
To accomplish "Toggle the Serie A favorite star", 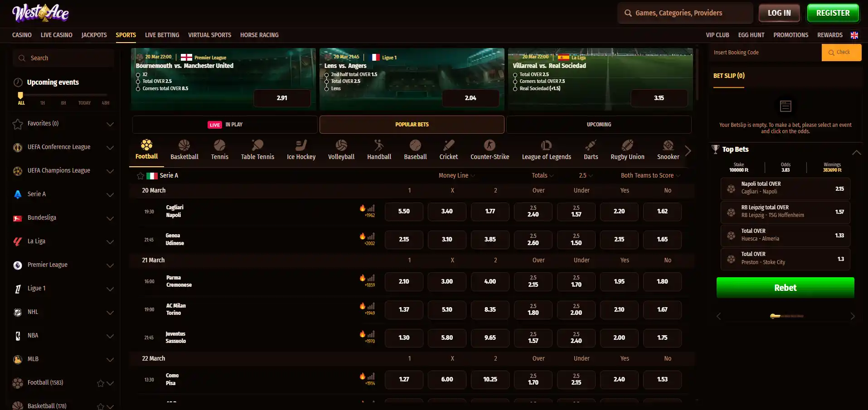I will 141,176.
